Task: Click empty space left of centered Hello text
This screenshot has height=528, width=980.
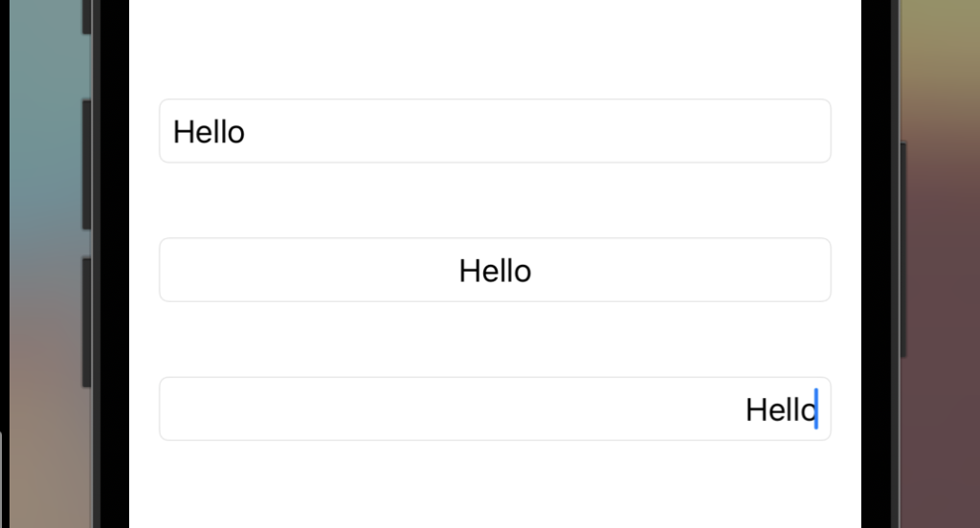Action: 309,270
